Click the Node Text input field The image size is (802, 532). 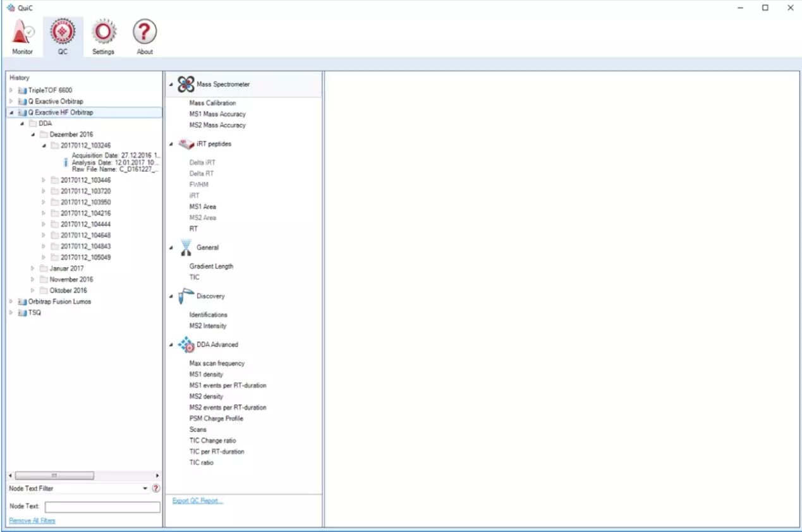tap(102, 507)
